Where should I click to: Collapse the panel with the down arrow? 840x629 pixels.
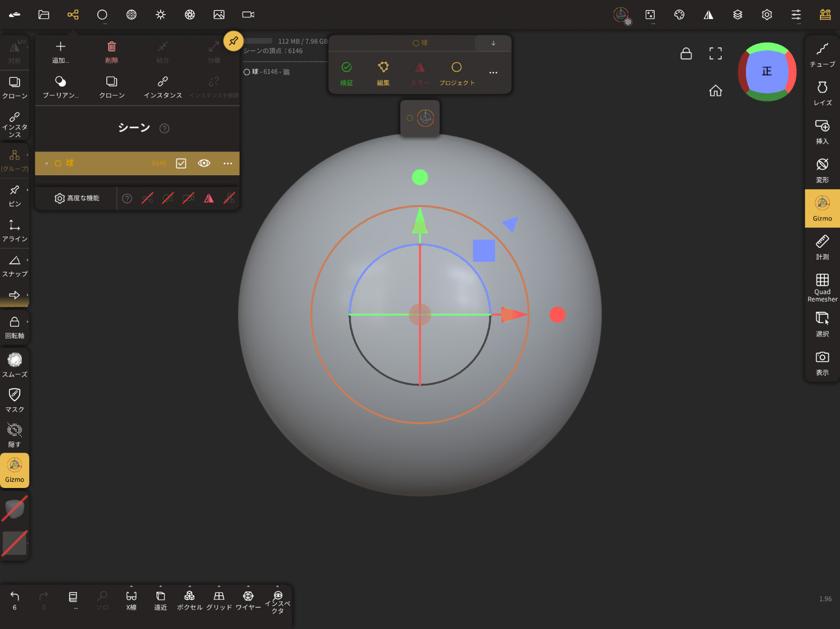493,43
